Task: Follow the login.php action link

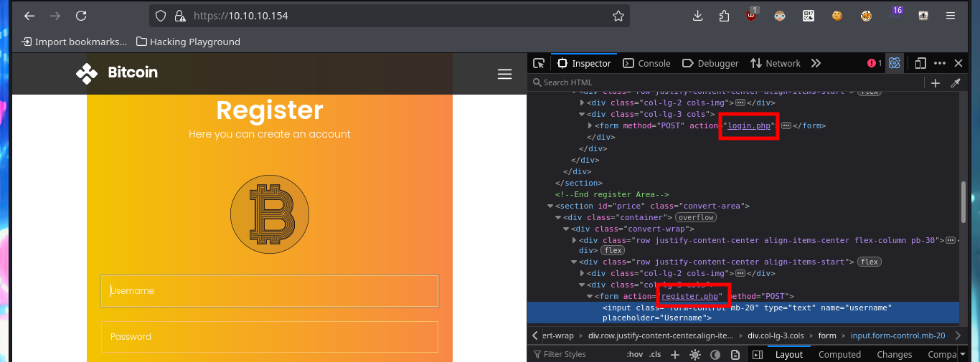Action: point(750,125)
